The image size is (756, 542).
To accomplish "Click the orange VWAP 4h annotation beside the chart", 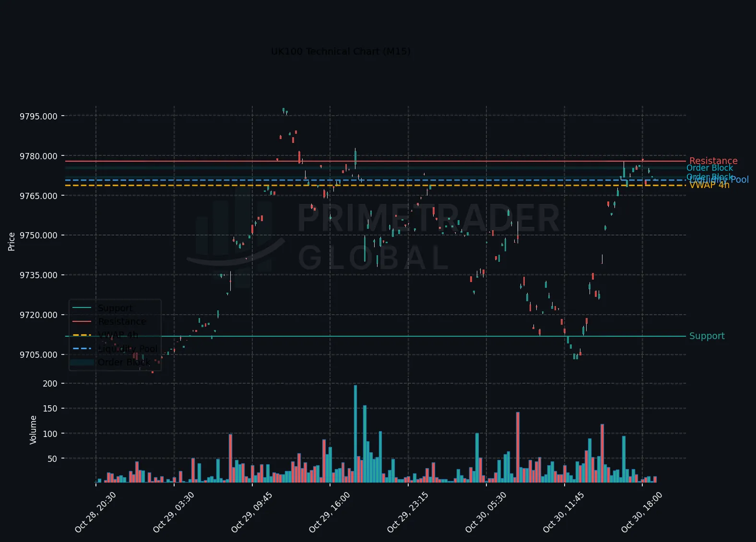I will (x=709, y=185).
